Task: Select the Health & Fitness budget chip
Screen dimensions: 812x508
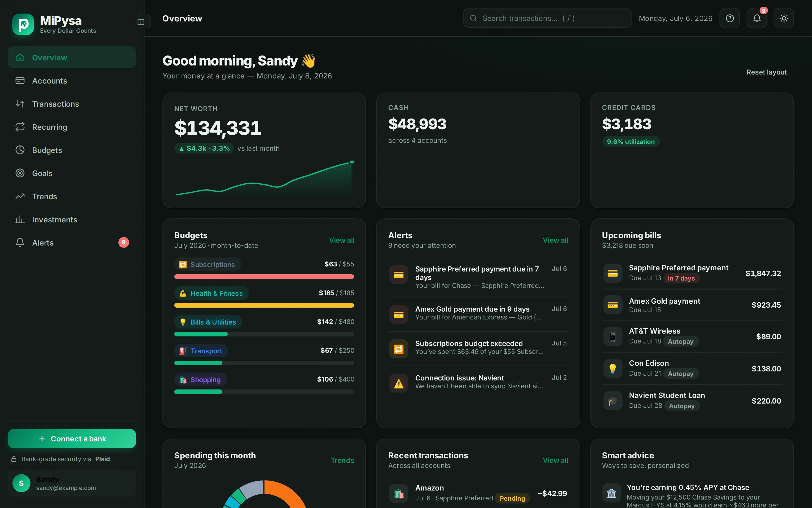Action: pos(211,293)
